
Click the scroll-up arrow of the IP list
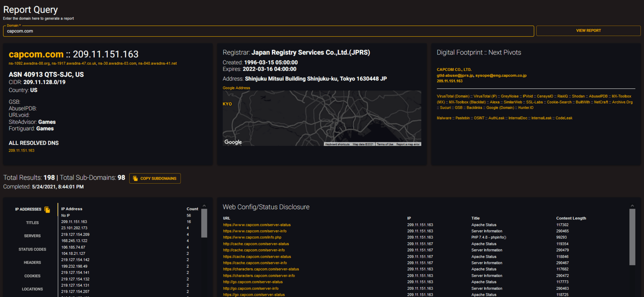(x=204, y=206)
